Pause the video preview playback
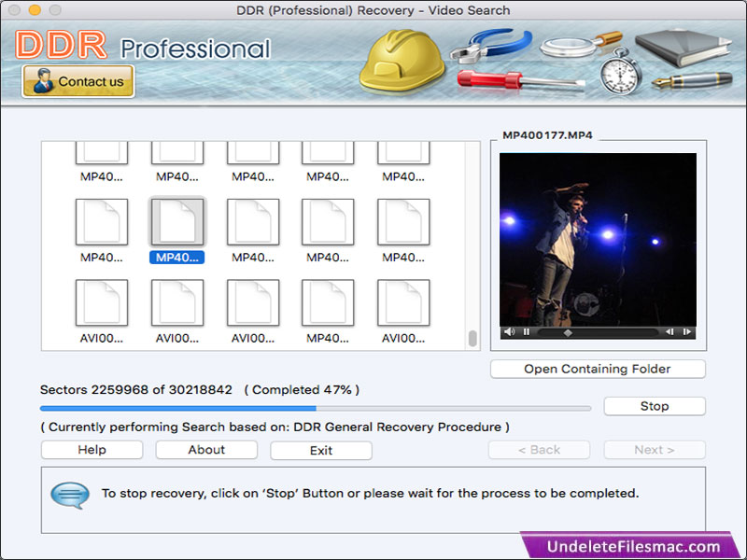 (527, 331)
